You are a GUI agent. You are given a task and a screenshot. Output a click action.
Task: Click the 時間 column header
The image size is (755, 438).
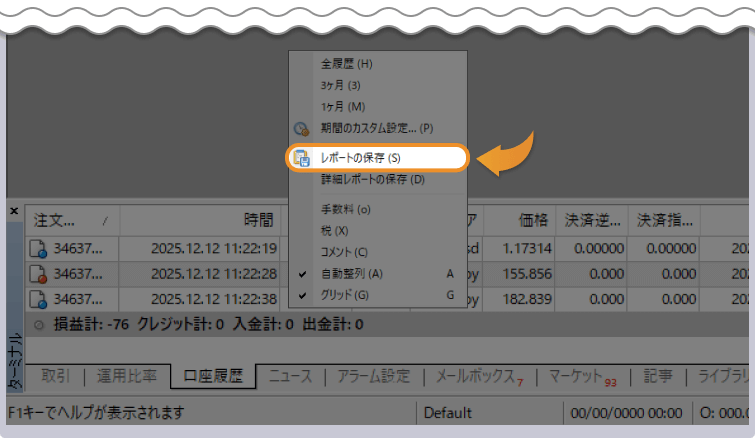[200, 220]
